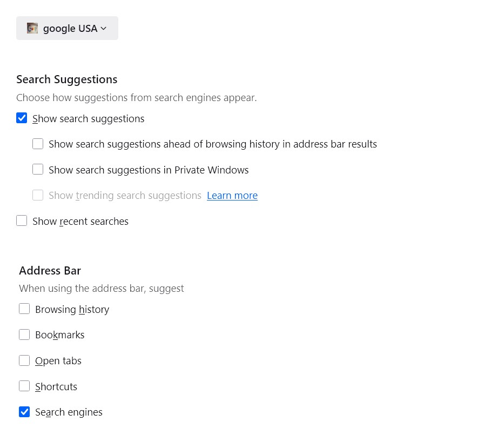Click the greyed 'Show trending search suggestions' label
This screenshot has width=504, height=428.
tap(125, 196)
